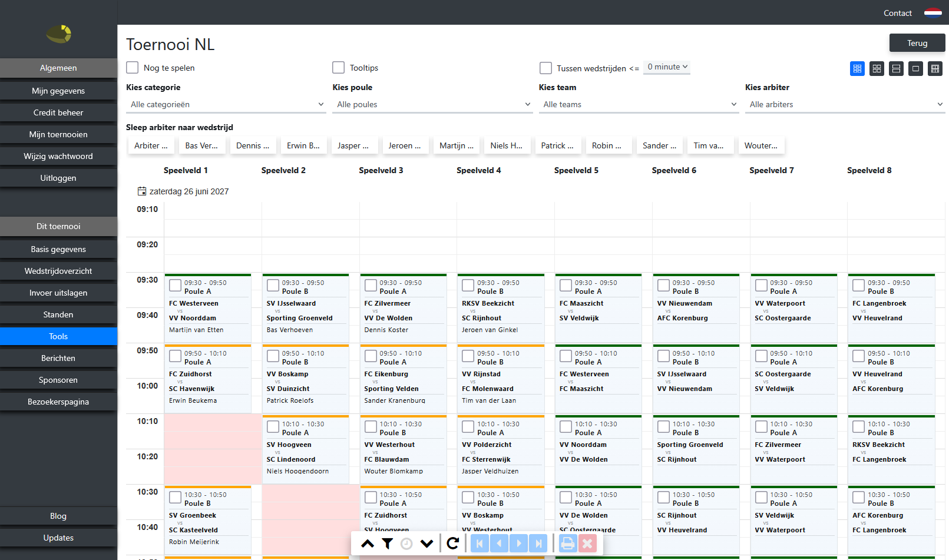The height and width of the screenshot is (560, 949).
Task: Switch to the four-tile grid view icon
Action: [x=877, y=68]
